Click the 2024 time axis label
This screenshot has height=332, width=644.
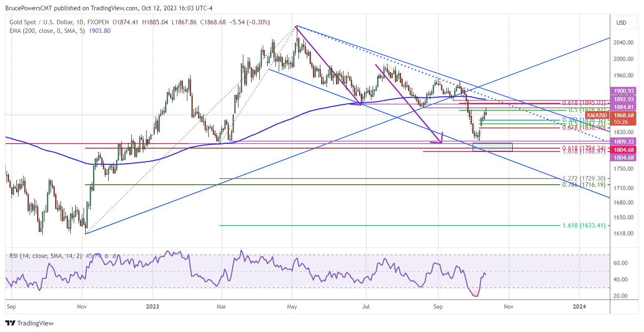point(579,306)
